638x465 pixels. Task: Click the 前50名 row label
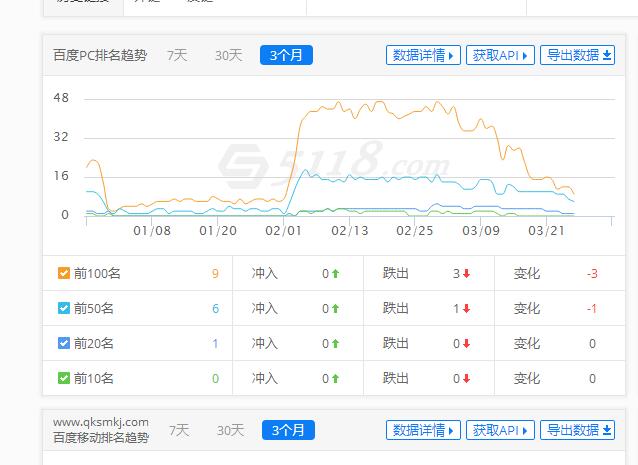tap(94, 308)
